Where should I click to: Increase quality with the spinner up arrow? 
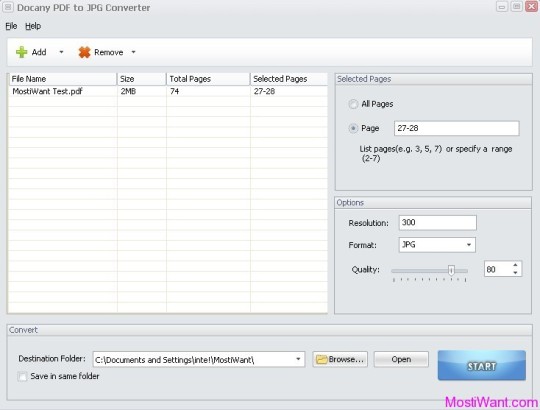(x=515, y=265)
